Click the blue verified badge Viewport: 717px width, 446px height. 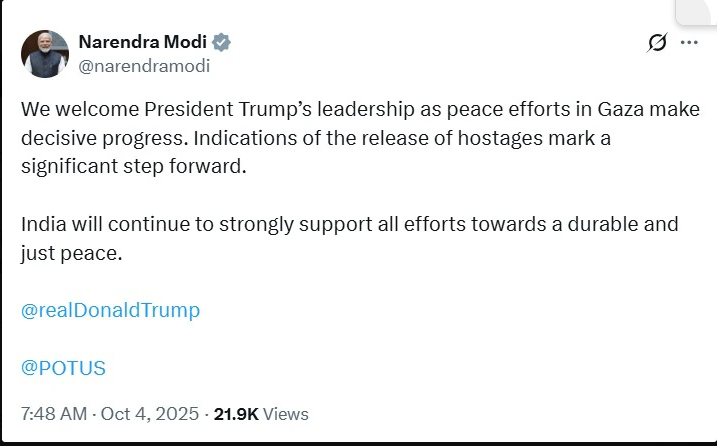click(222, 43)
